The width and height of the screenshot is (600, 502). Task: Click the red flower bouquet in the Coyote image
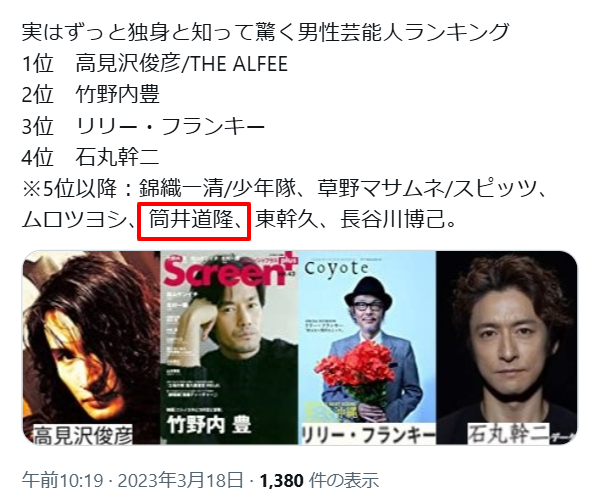click(x=358, y=372)
